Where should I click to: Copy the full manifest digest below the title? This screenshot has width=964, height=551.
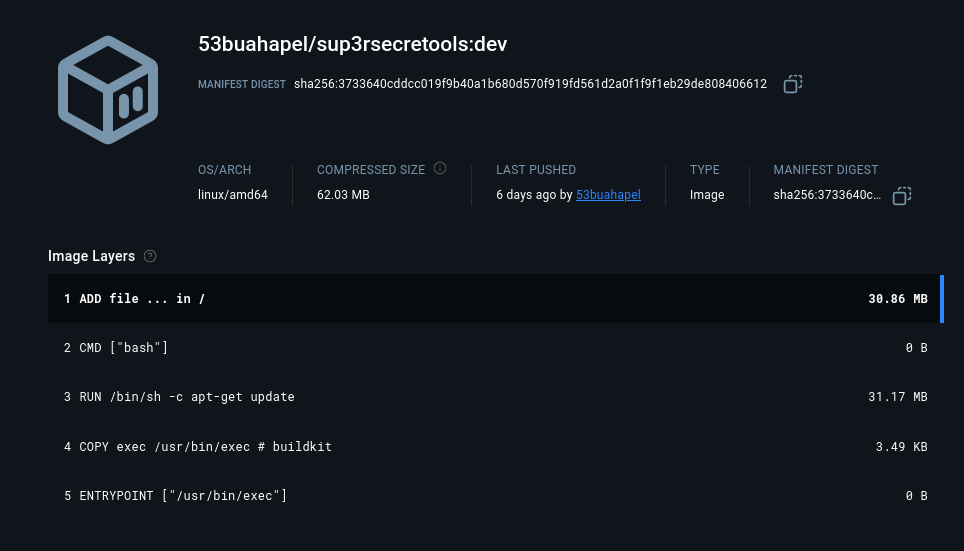[793, 84]
